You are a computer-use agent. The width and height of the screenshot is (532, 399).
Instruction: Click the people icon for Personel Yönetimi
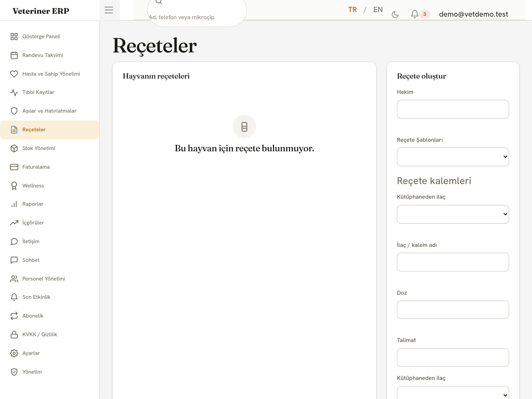tap(14, 279)
